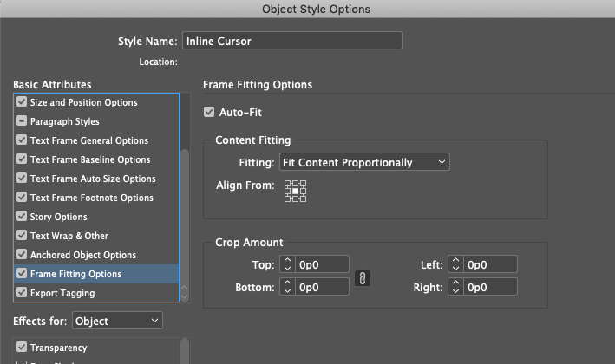615x364 pixels.
Task: Click the Effects list scrollbar
Action: (x=185, y=351)
